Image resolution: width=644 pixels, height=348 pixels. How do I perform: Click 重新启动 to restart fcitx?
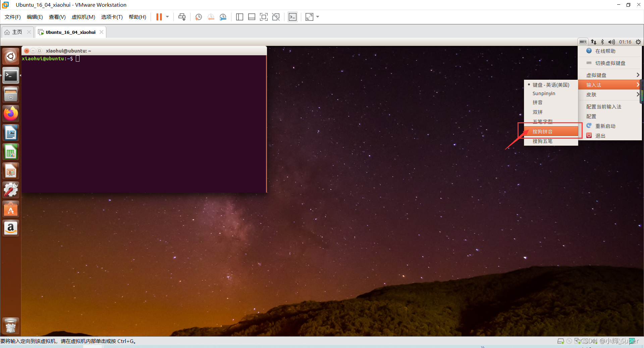610,126
